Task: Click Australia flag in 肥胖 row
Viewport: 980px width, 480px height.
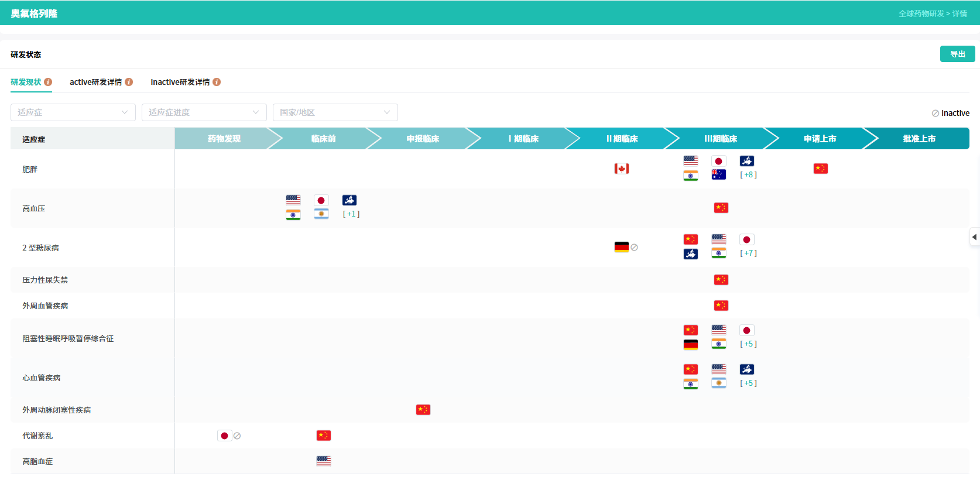Action: [x=719, y=174]
